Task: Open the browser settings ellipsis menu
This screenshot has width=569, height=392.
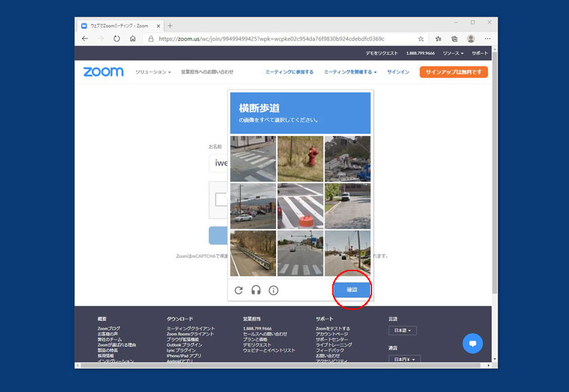Action: (487, 39)
